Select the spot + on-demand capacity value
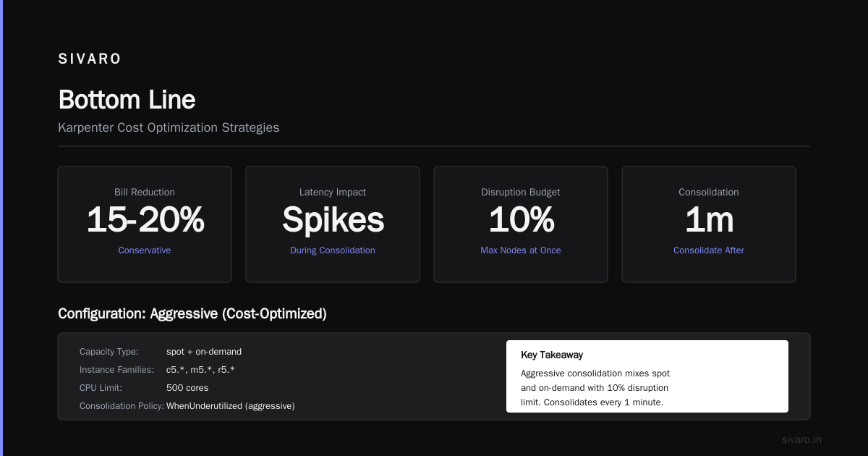Screen dimensions: 868x456 (x=204, y=352)
